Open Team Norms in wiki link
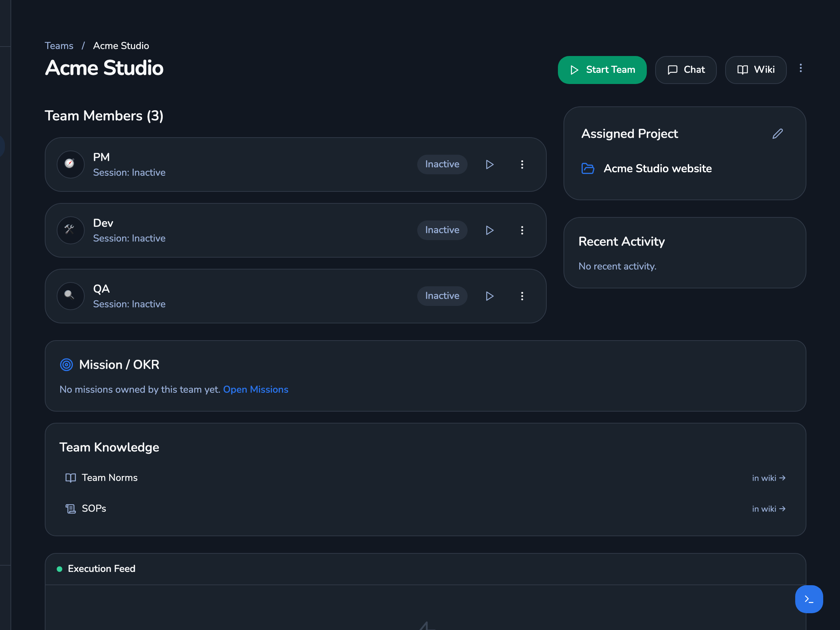The image size is (840, 630). click(769, 478)
